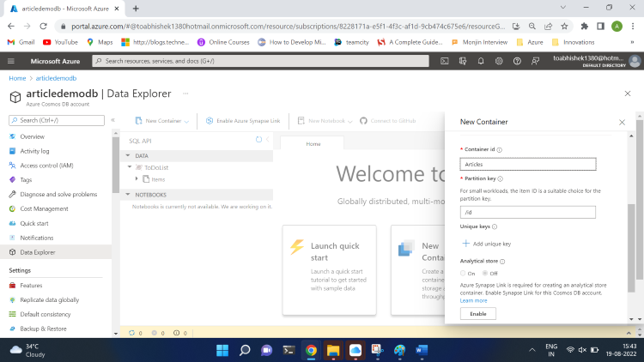Open the feedback icon in top bar

coord(535,61)
